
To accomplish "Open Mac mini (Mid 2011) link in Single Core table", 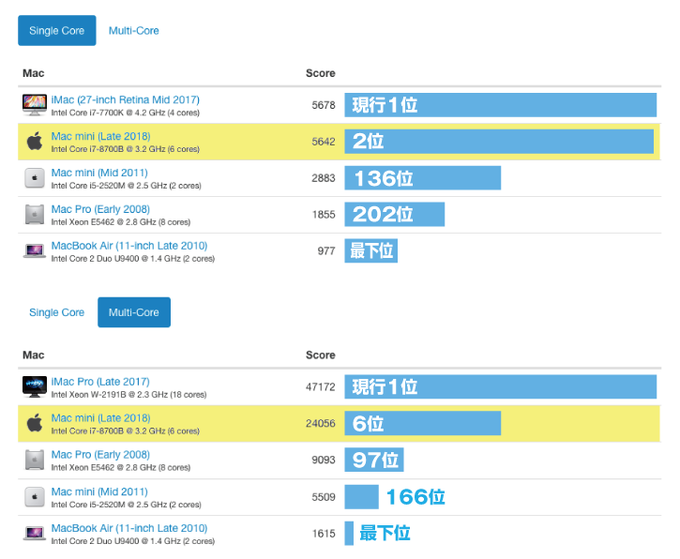I will (99, 173).
